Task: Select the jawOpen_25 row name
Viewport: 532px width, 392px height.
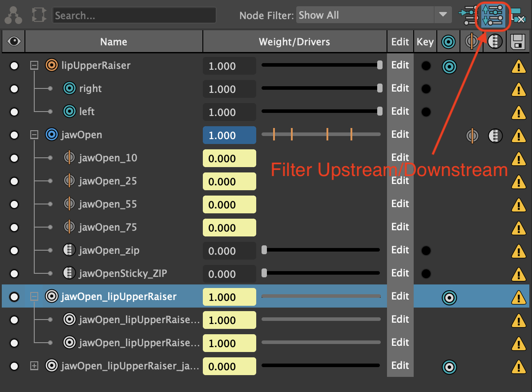Action: coord(108,181)
